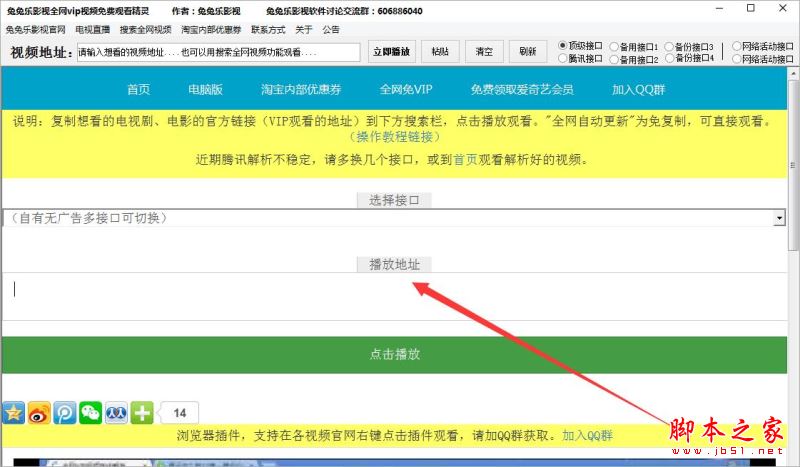Click the 播放地址 label
800x467 pixels.
point(394,264)
